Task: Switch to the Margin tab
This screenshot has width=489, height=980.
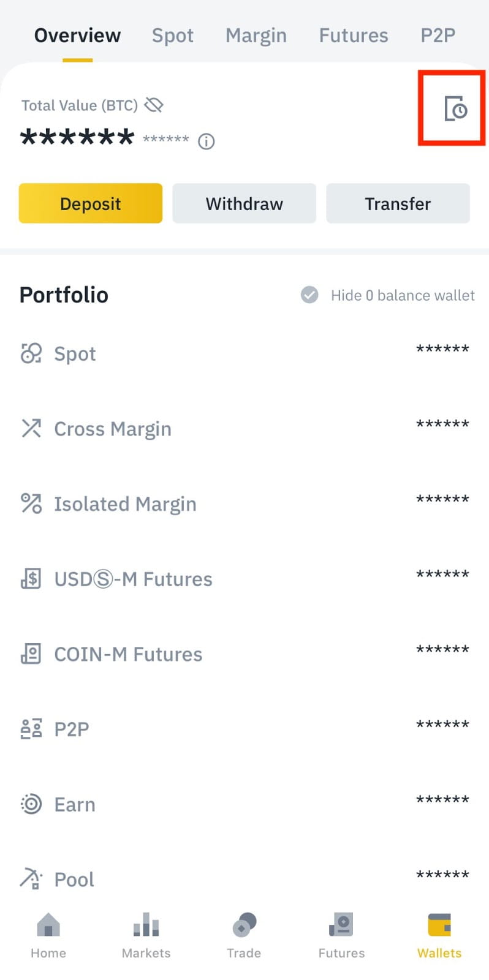Action: [256, 36]
